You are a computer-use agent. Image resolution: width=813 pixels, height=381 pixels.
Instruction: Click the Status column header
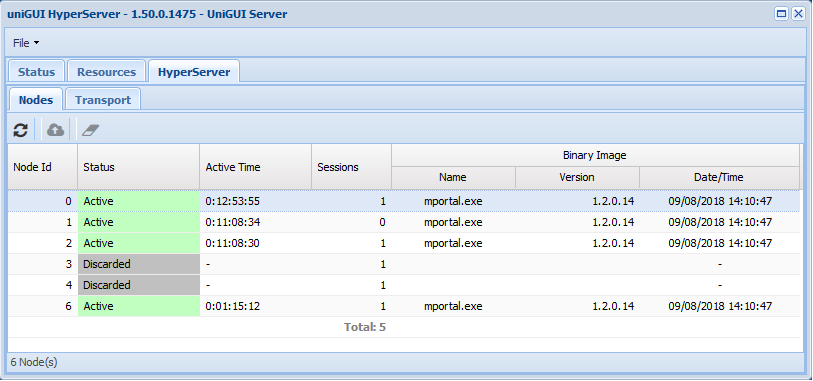[x=138, y=167]
